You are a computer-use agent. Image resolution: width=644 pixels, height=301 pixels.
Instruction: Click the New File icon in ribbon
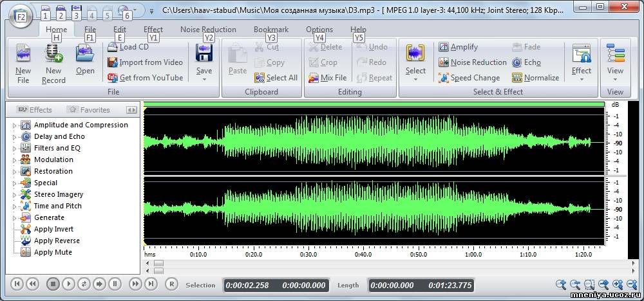pyautogui.click(x=23, y=54)
